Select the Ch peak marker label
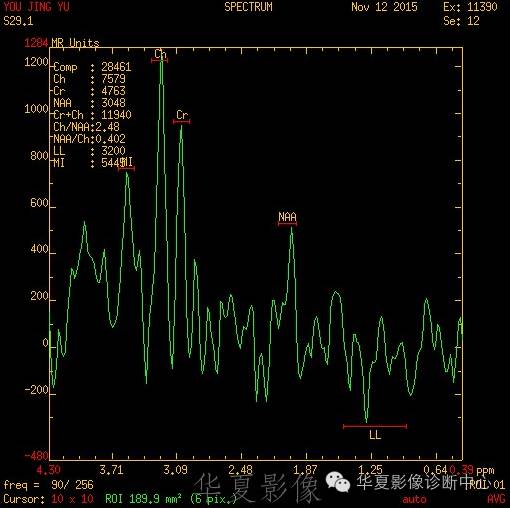The height and width of the screenshot is (508, 510). click(x=160, y=54)
